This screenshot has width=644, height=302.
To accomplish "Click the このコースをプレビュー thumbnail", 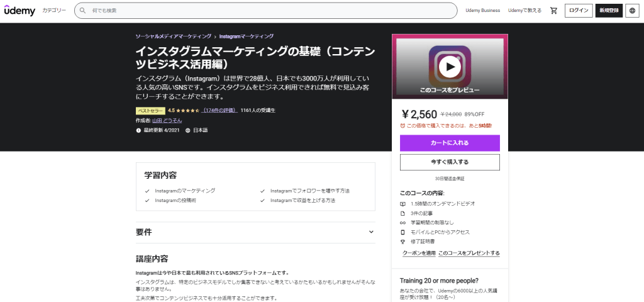I will click(x=450, y=67).
